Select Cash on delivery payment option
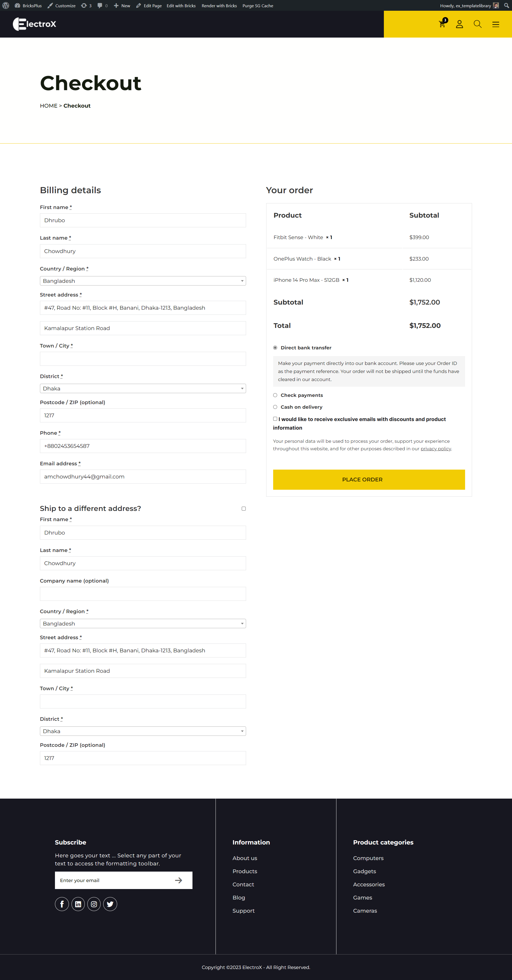Screen dimensions: 512x980 (275, 407)
